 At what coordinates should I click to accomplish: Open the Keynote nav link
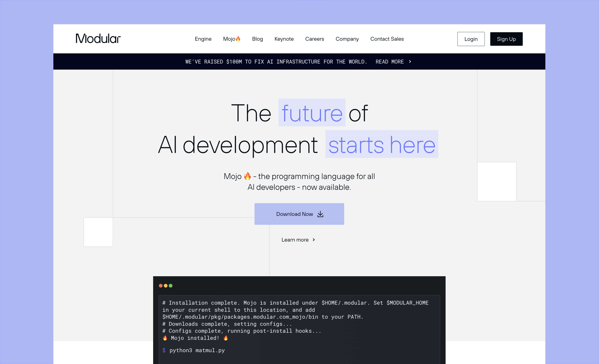(x=284, y=39)
